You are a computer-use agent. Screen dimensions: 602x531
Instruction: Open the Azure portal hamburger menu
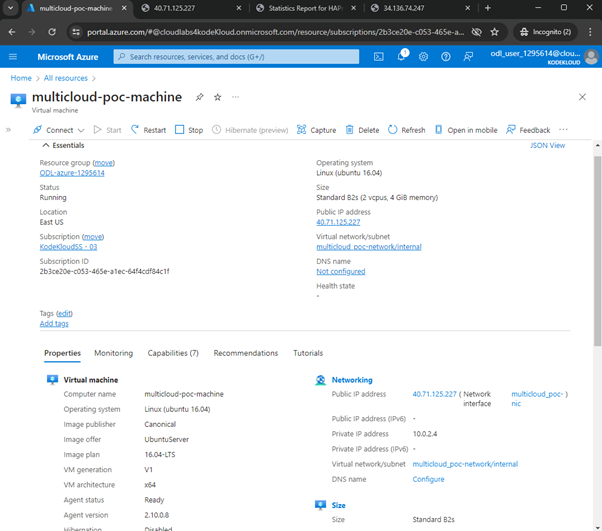[x=14, y=57]
